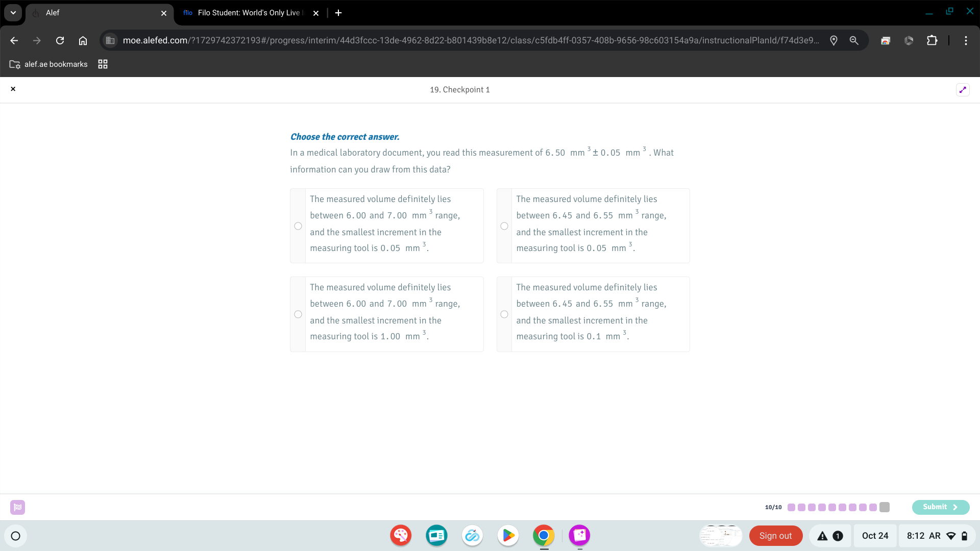Screen dimensions: 980x551
Task: Open the extensions puzzle icon
Action: click(x=932, y=40)
